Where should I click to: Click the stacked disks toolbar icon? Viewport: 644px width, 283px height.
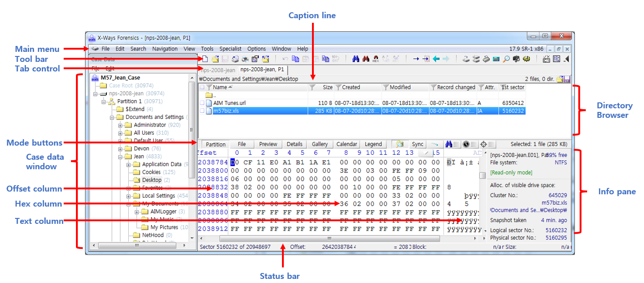(476, 59)
